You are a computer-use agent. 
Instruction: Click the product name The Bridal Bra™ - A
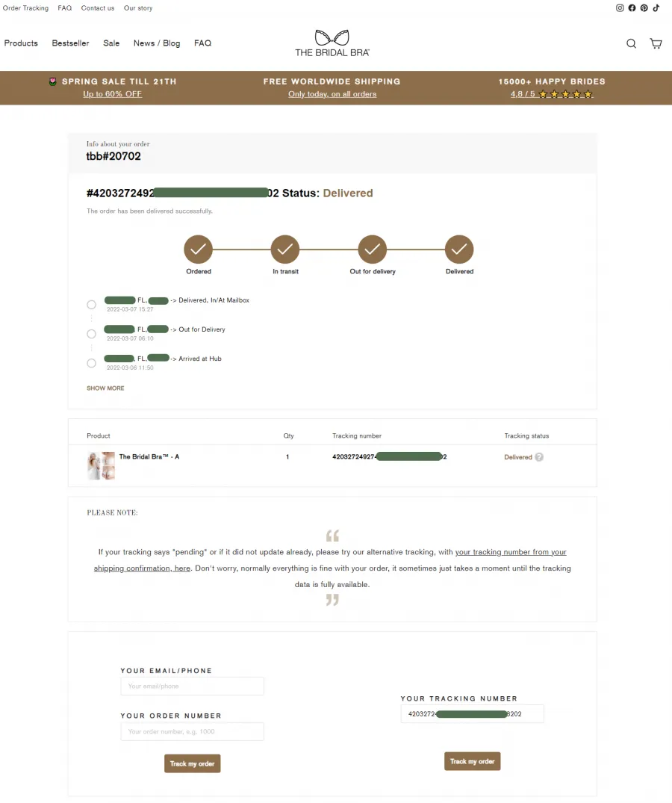pyautogui.click(x=149, y=457)
